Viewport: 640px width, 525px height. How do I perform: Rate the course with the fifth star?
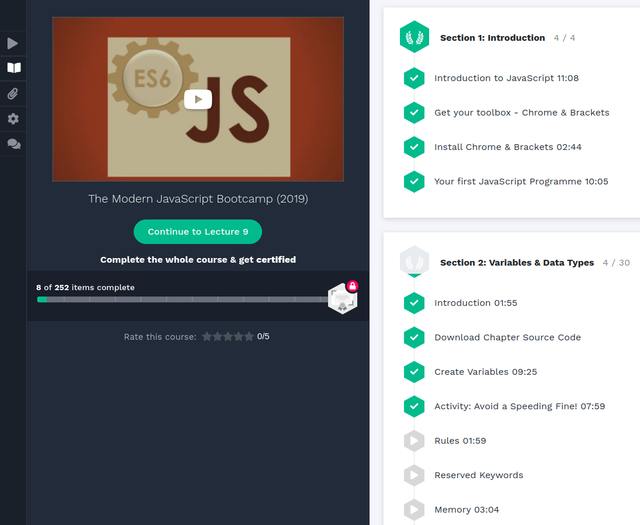(x=249, y=336)
